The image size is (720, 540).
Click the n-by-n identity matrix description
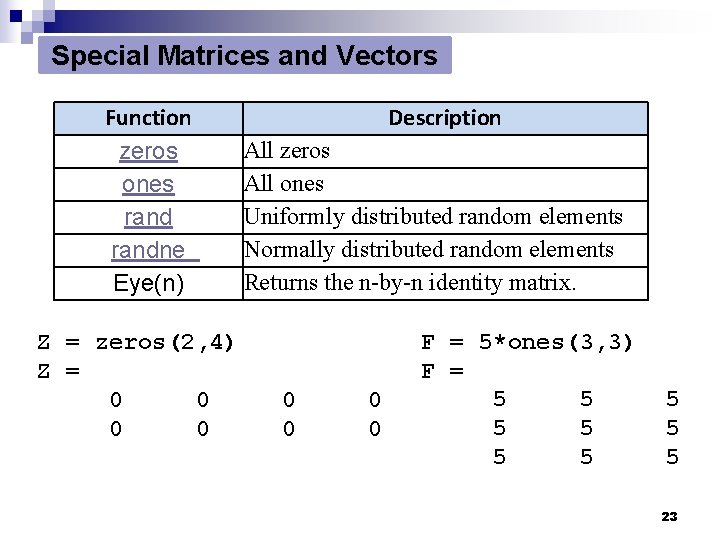(x=410, y=283)
